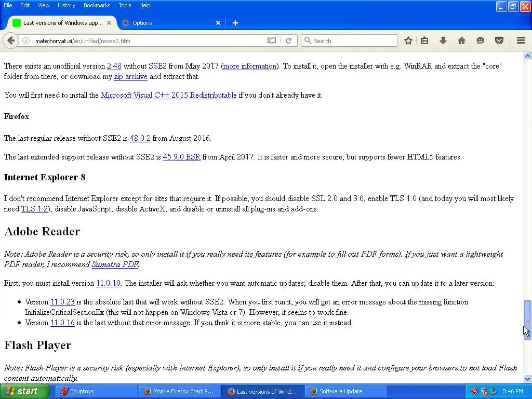Open the Windows start button
The height and width of the screenshot is (399, 532).
[x=24, y=391]
